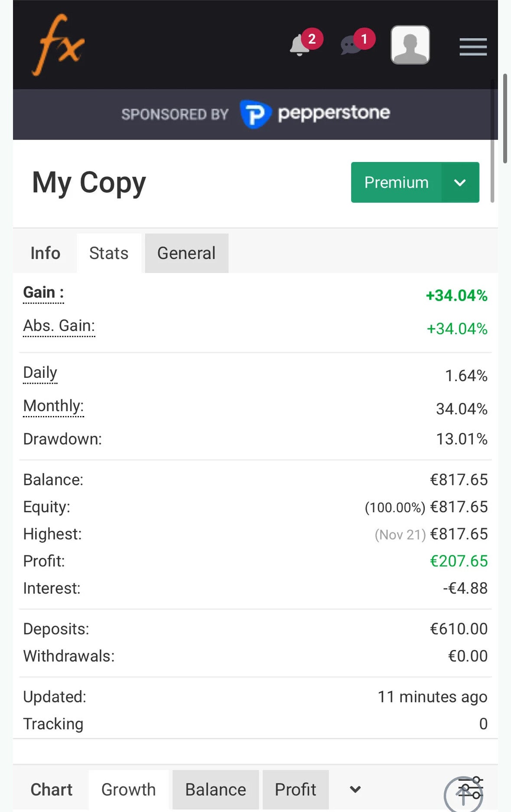The height and width of the screenshot is (812, 511).
Task: Switch to the General tab
Action: 186,253
